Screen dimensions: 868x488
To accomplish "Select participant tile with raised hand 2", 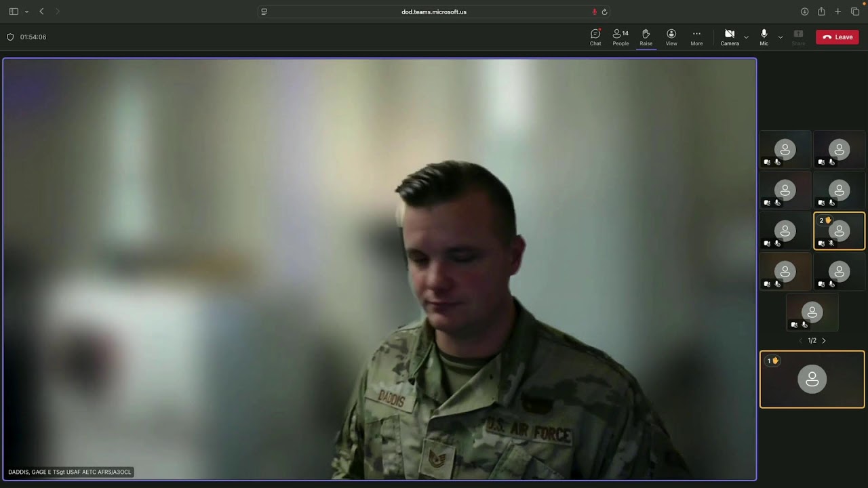I will pyautogui.click(x=840, y=231).
